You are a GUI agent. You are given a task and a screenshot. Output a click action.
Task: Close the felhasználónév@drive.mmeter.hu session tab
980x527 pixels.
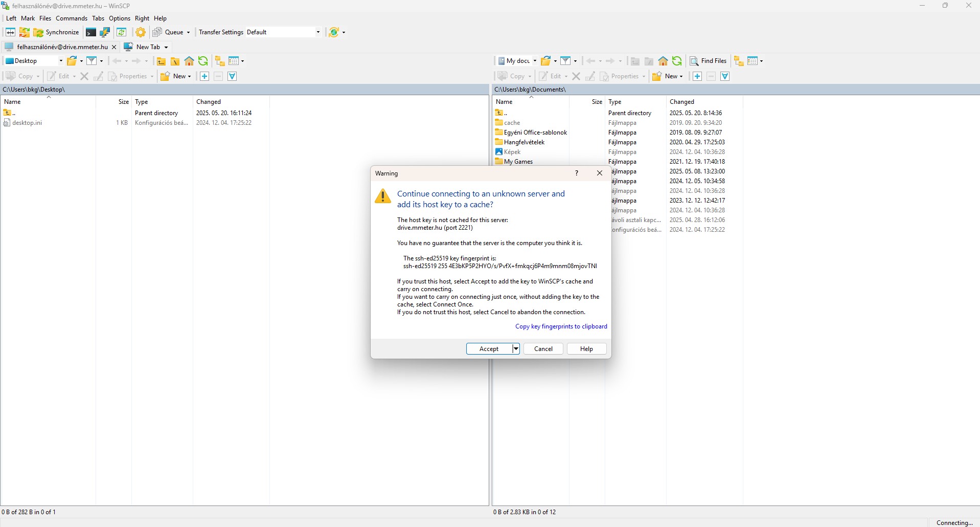click(x=114, y=47)
